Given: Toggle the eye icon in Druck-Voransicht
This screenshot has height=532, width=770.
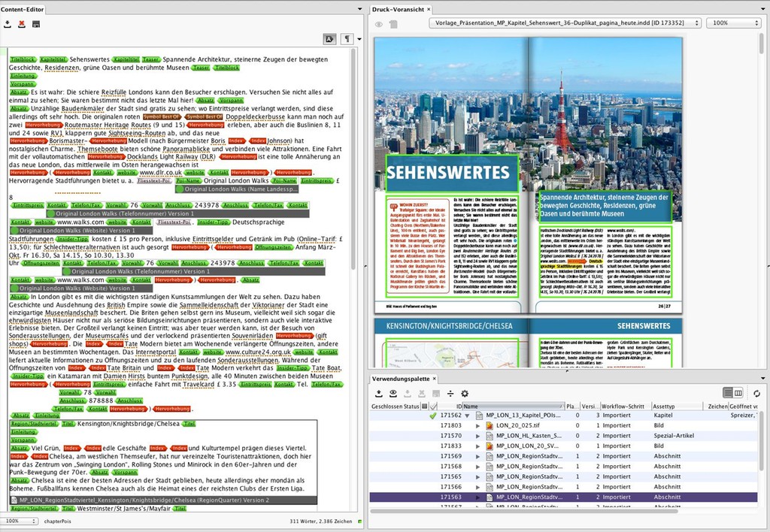Looking at the screenshot, I should 379,24.
